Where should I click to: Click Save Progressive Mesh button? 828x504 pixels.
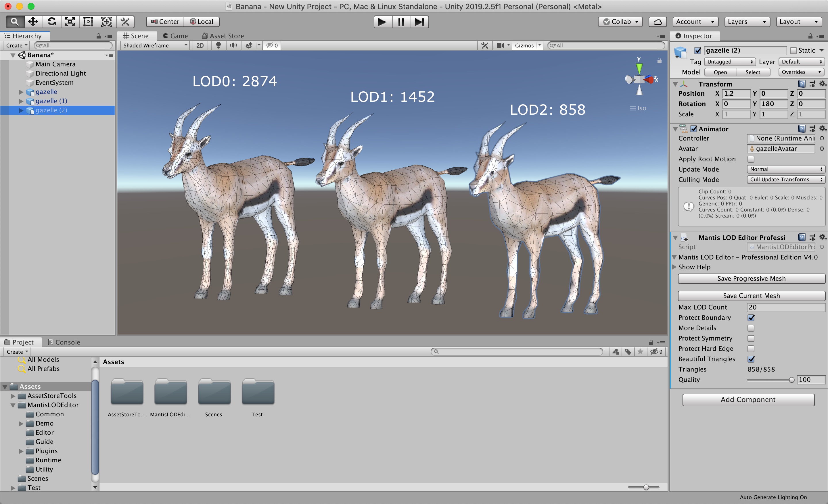click(752, 279)
